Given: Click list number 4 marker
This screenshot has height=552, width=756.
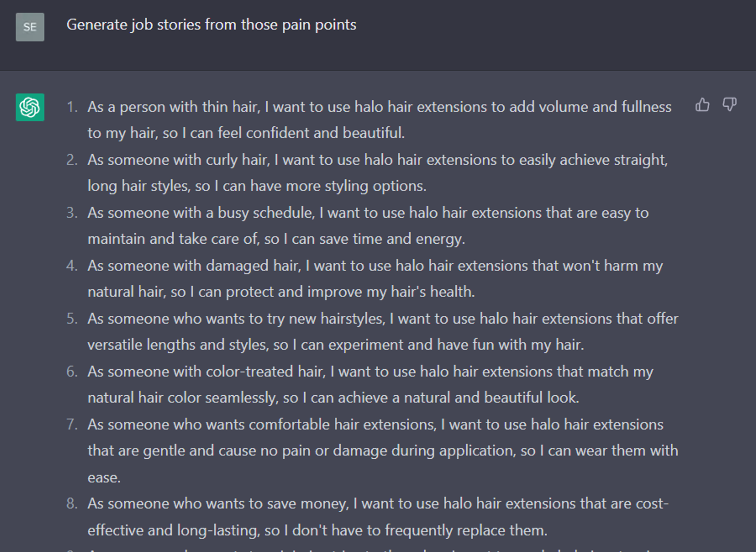Looking at the screenshot, I should (72, 266).
